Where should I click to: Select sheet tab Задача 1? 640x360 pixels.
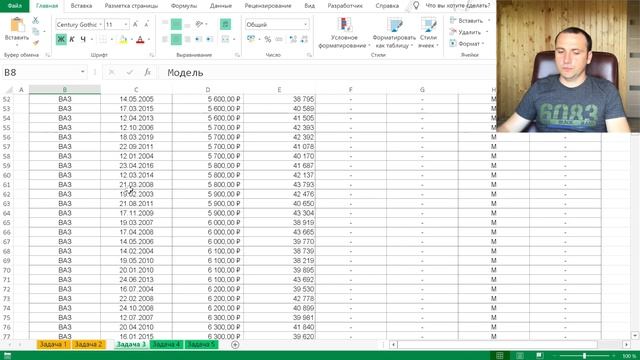tap(53, 344)
